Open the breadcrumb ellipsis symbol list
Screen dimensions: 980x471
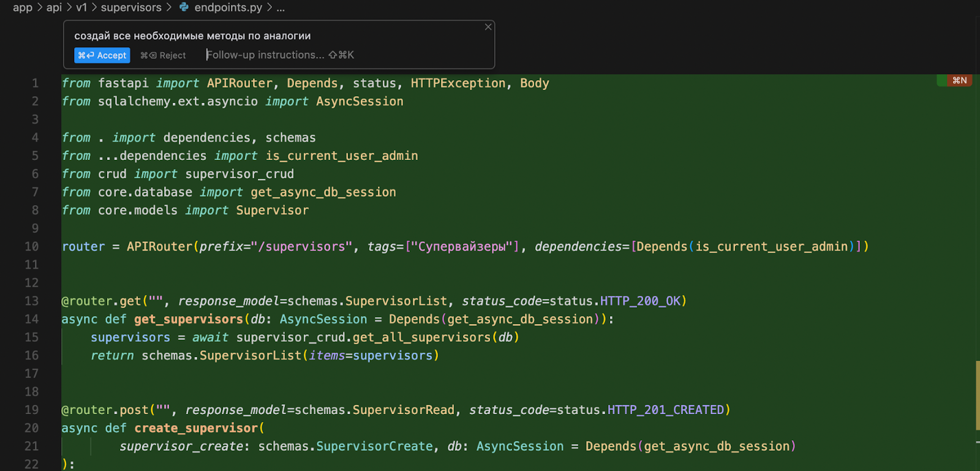pyautogui.click(x=281, y=7)
